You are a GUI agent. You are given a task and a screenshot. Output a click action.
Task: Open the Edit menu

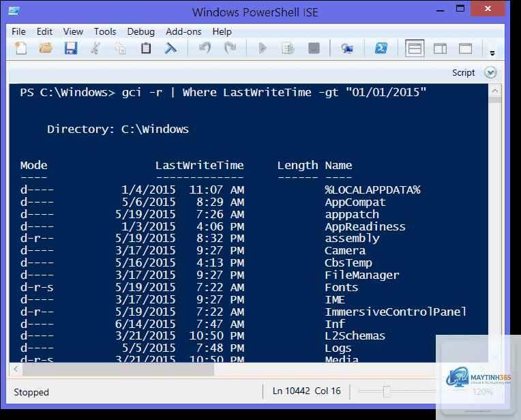click(44, 31)
